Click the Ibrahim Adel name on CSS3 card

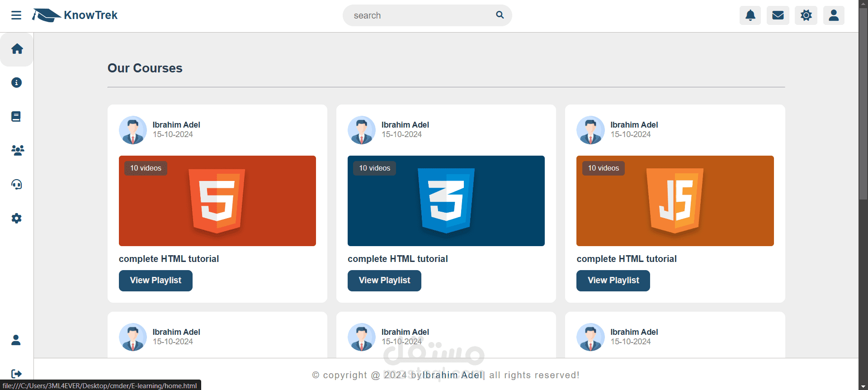405,125
